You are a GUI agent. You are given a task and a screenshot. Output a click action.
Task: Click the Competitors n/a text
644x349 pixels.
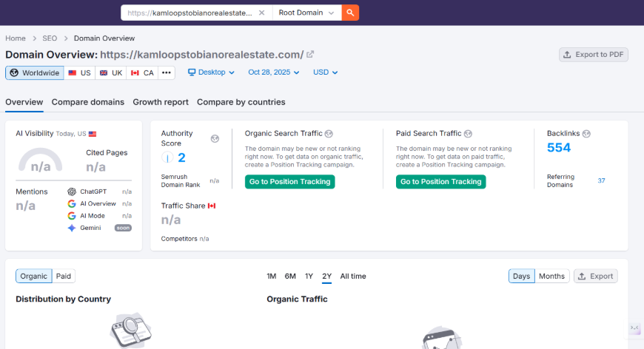click(x=185, y=239)
